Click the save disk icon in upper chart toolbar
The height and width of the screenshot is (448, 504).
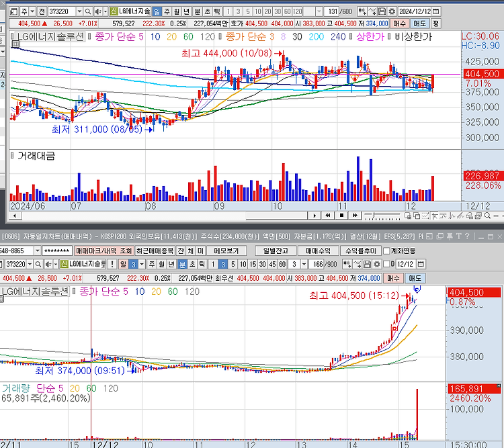[x=382, y=12]
